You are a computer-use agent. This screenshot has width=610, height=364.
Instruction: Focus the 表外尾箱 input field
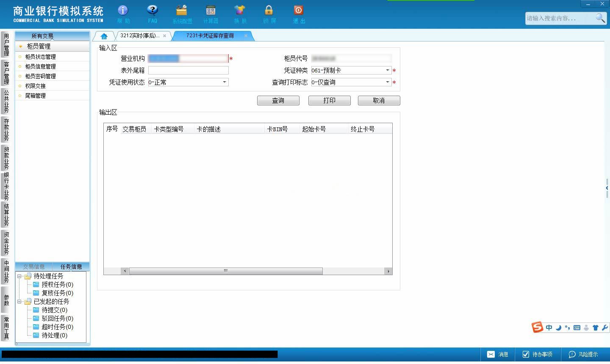(188, 70)
